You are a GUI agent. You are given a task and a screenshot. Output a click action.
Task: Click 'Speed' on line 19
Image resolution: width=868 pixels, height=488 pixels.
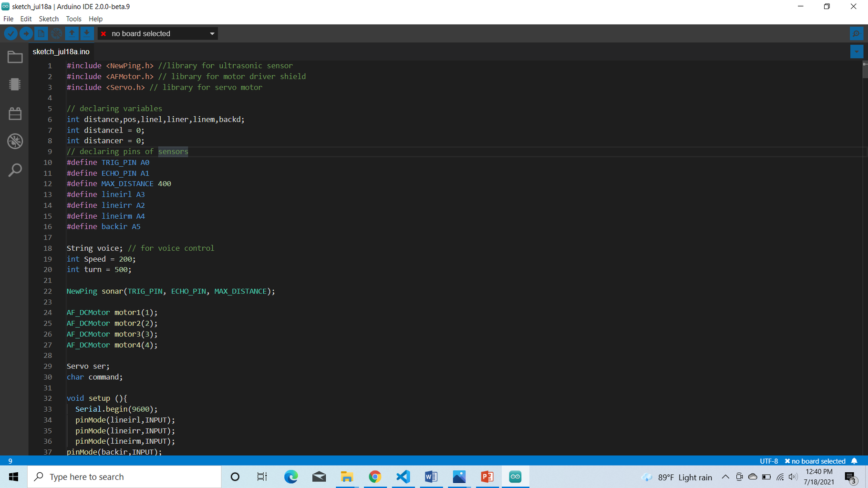click(x=95, y=259)
